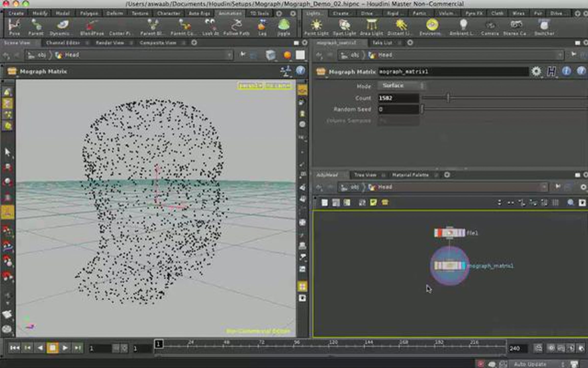Click the Play backward button
Viewport: 588px width, 368px height.
[40, 348]
